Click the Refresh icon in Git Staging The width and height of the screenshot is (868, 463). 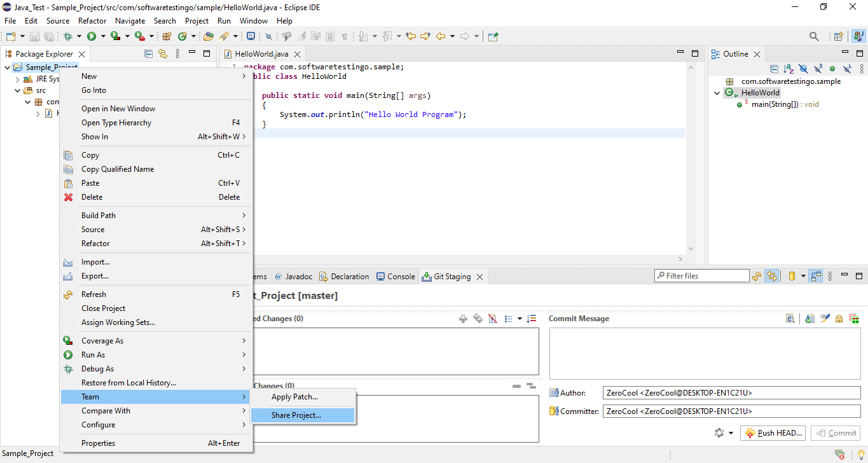click(x=757, y=276)
